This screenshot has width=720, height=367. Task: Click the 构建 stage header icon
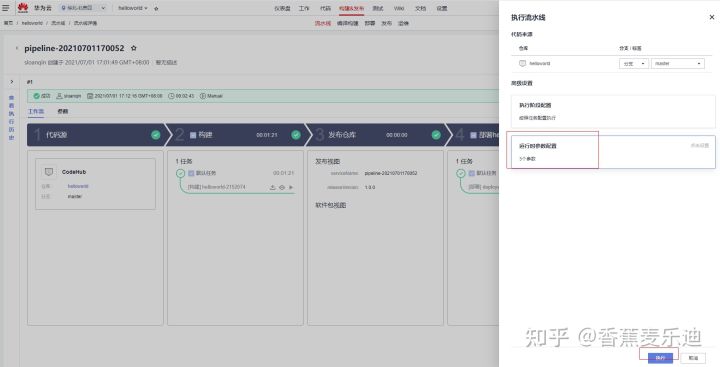point(193,135)
